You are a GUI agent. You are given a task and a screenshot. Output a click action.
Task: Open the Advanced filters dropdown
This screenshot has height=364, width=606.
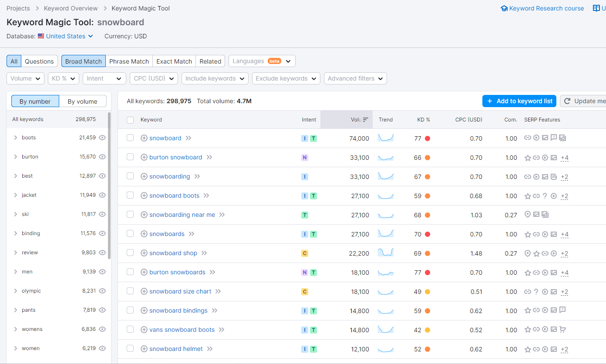[x=355, y=78]
